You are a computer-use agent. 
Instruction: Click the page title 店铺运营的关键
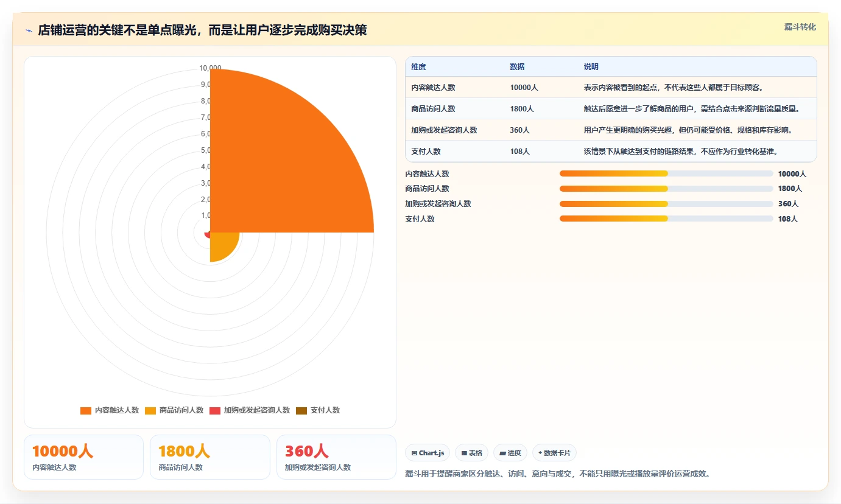point(202,30)
